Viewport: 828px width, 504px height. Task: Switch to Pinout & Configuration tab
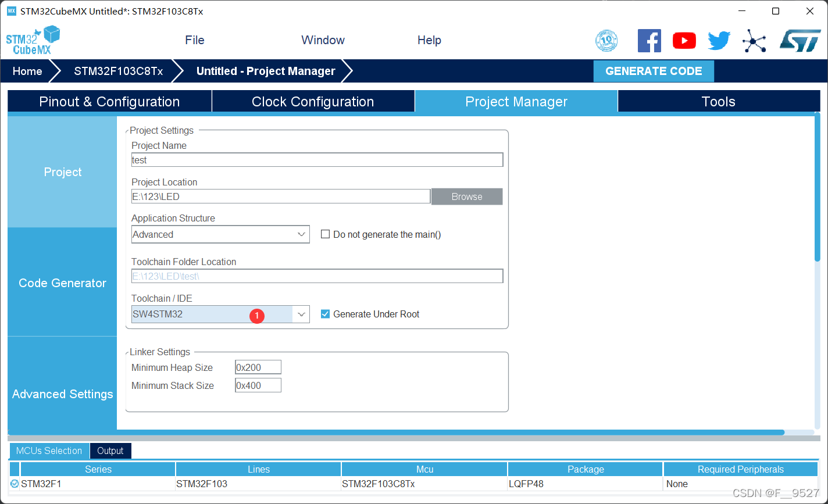(x=109, y=101)
